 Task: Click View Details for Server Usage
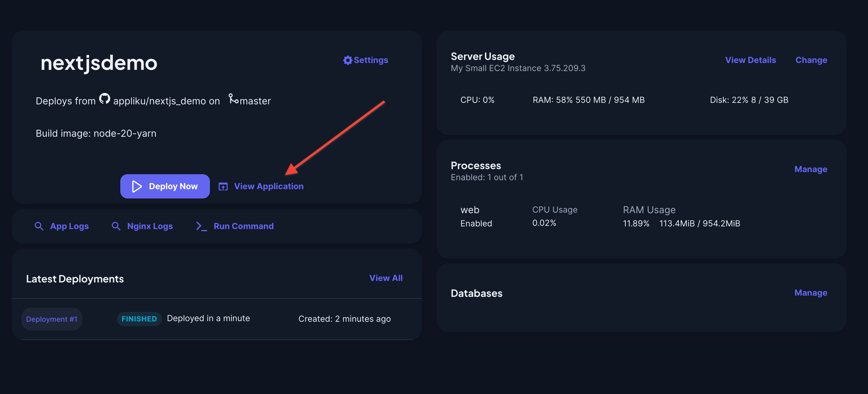tap(750, 60)
